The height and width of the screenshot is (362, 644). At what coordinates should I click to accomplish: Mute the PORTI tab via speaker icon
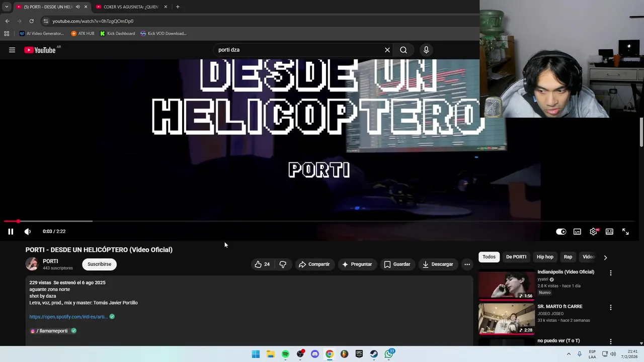77,7
